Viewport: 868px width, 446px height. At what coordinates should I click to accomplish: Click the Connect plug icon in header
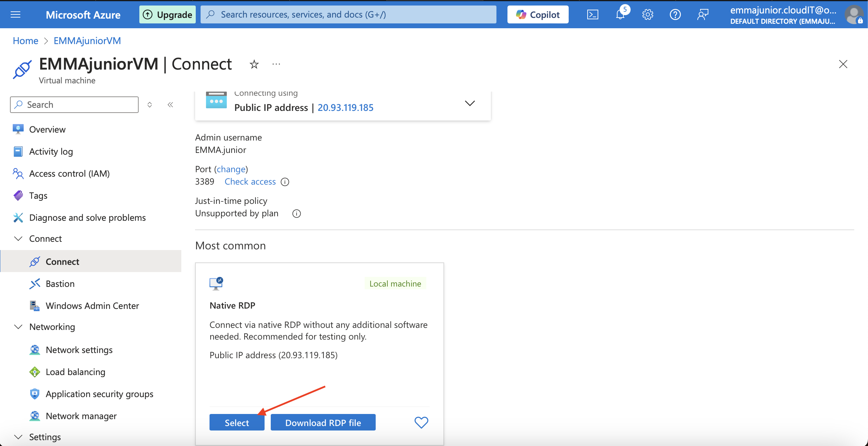click(x=22, y=69)
